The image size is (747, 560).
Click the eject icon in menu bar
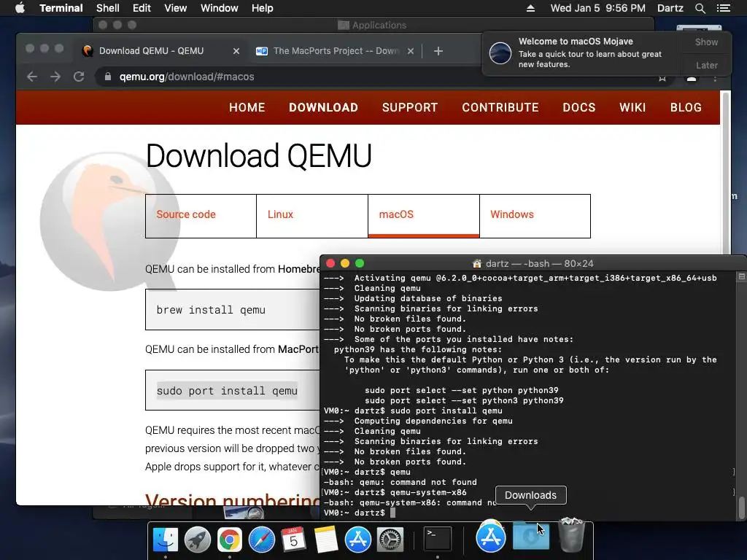click(530, 8)
